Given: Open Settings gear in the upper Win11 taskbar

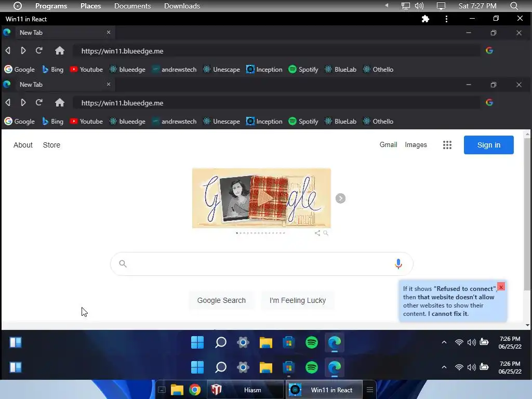Looking at the screenshot, I should point(243,342).
